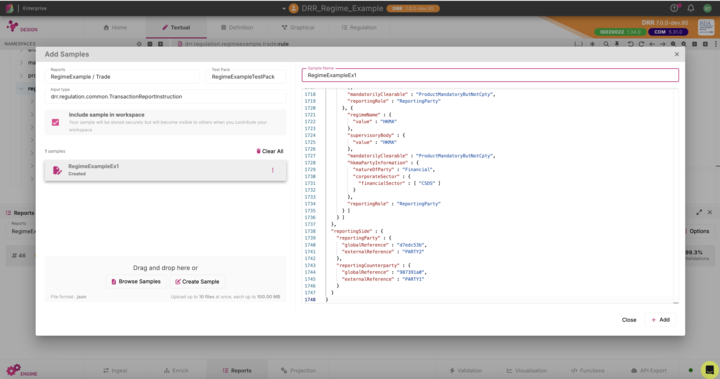
Task: Click the ISO20022 version badge
Action: (x=620, y=32)
